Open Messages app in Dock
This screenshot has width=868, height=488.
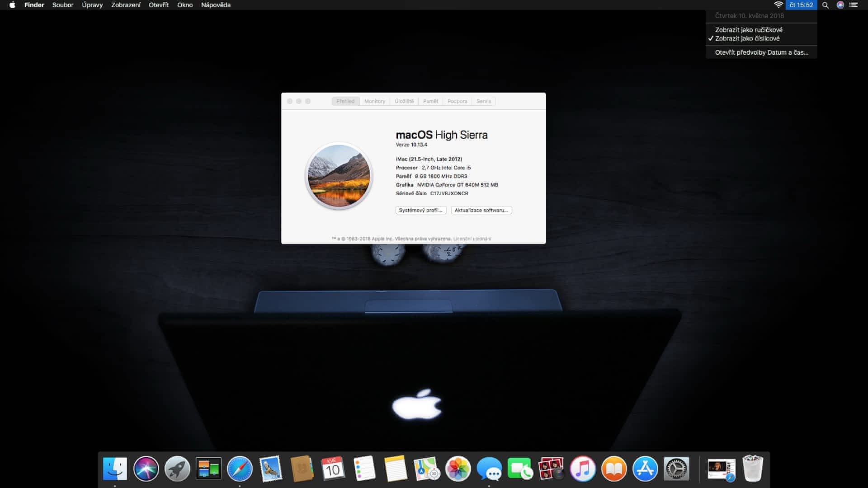(489, 469)
